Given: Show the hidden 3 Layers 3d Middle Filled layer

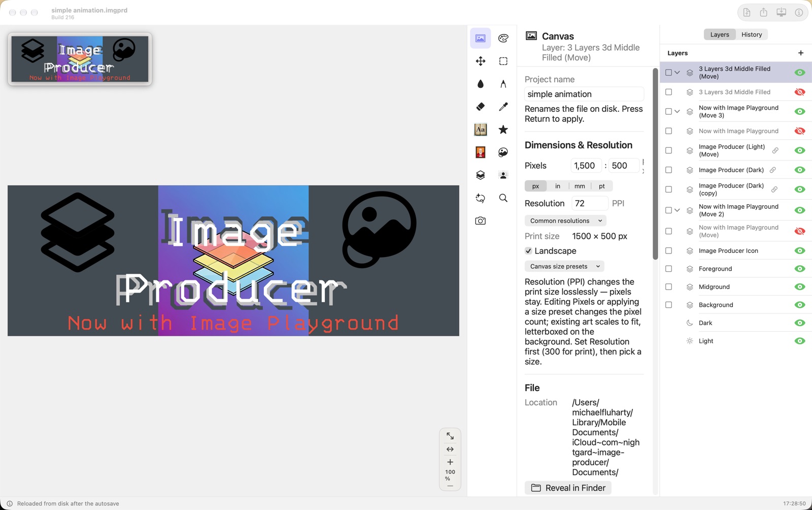Looking at the screenshot, I should point(800,92).
